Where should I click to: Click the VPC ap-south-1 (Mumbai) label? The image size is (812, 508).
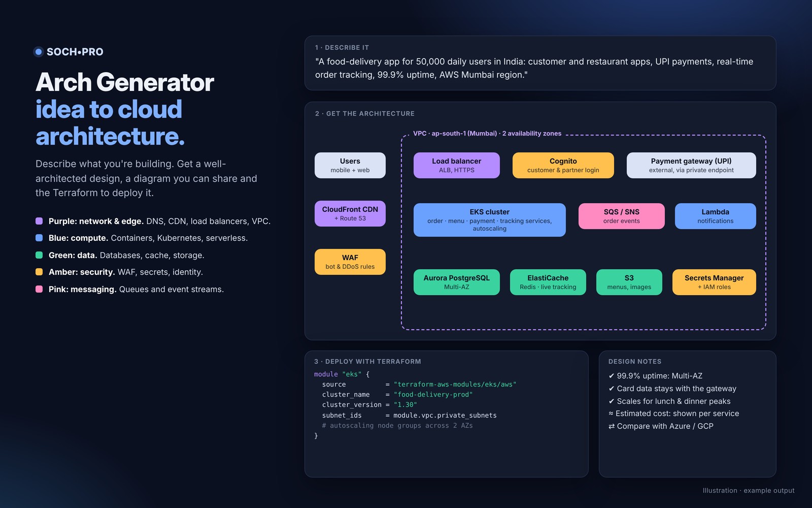coord(487,134)
